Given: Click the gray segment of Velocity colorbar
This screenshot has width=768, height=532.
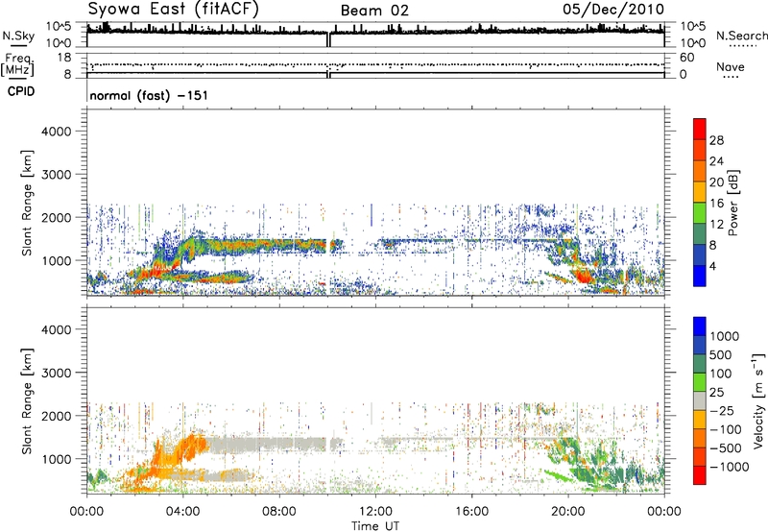Looking at the screenshot, I should click(x=700, y=400).
